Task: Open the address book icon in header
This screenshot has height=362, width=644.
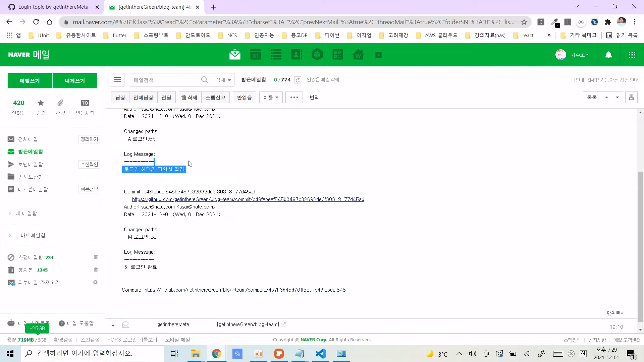Action: coord(297,55)
